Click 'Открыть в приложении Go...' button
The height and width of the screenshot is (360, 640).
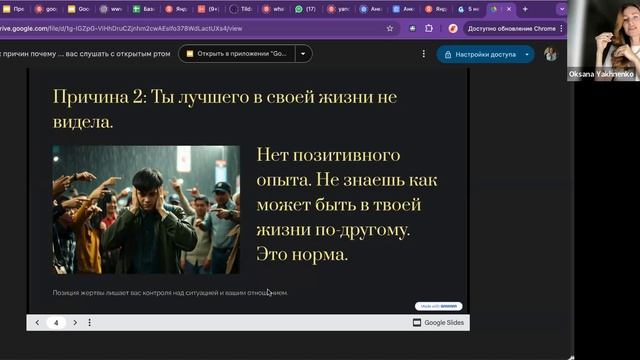pos(237,54)
